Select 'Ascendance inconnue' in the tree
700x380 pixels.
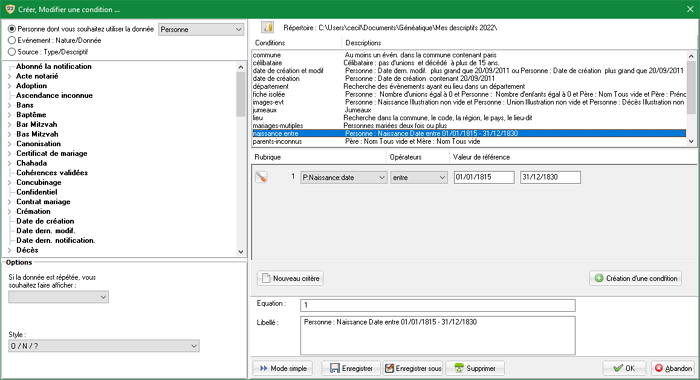tap(54, 96)
